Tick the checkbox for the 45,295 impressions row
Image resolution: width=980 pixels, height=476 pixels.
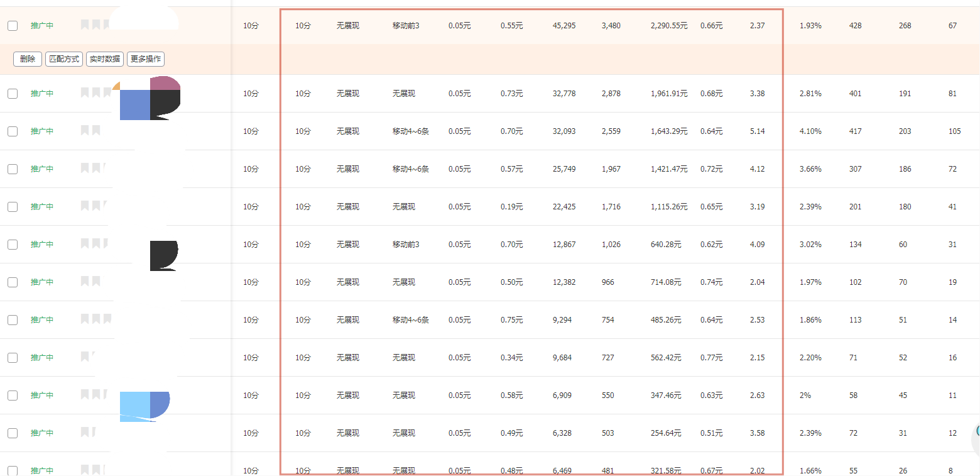pyautogui.click(x=13, y=26)
